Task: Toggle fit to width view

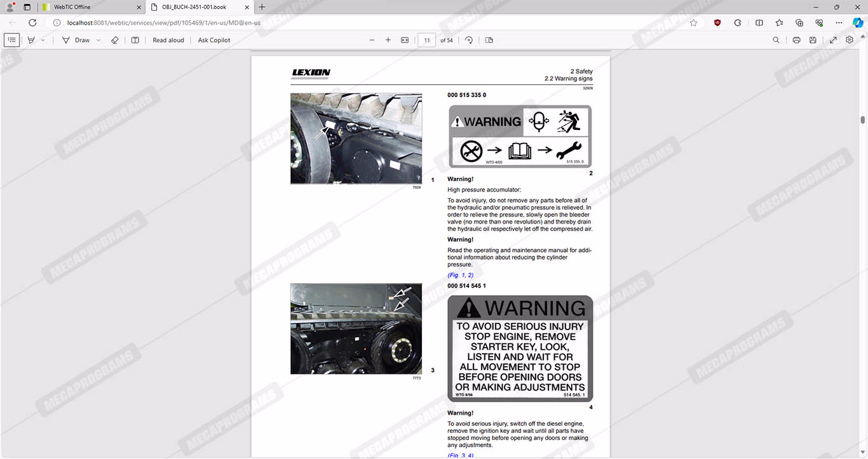Action: [405, 40]
